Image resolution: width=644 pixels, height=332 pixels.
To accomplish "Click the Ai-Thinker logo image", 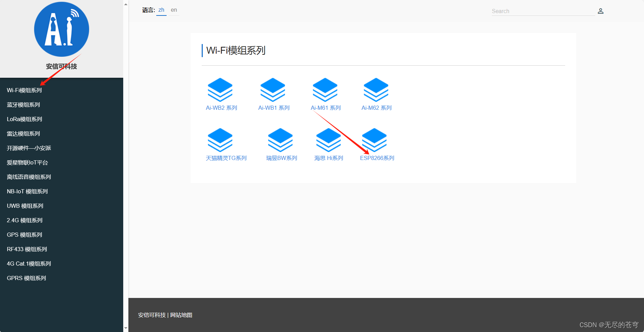I will pyautogui.click(x=62, y=29).
